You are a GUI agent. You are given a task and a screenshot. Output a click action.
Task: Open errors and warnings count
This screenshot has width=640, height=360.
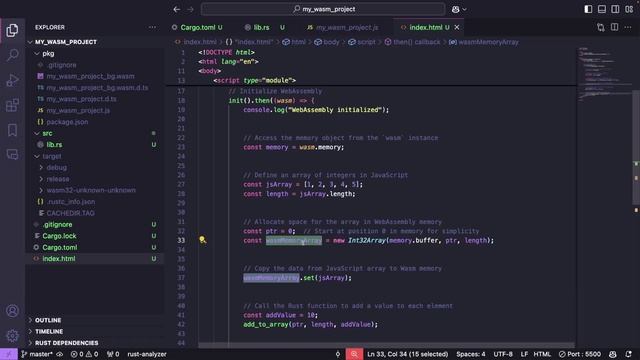pos(84,354)
